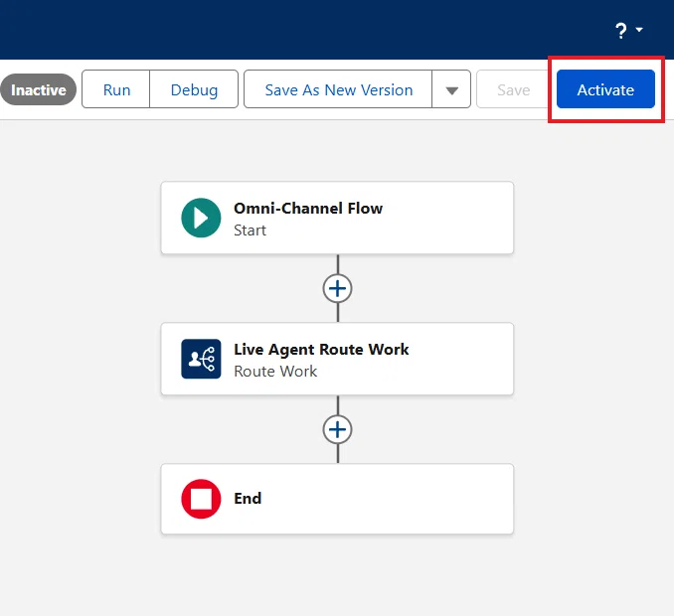Select the End label
The height and width of the screenshot is (616, 674).
248,499
